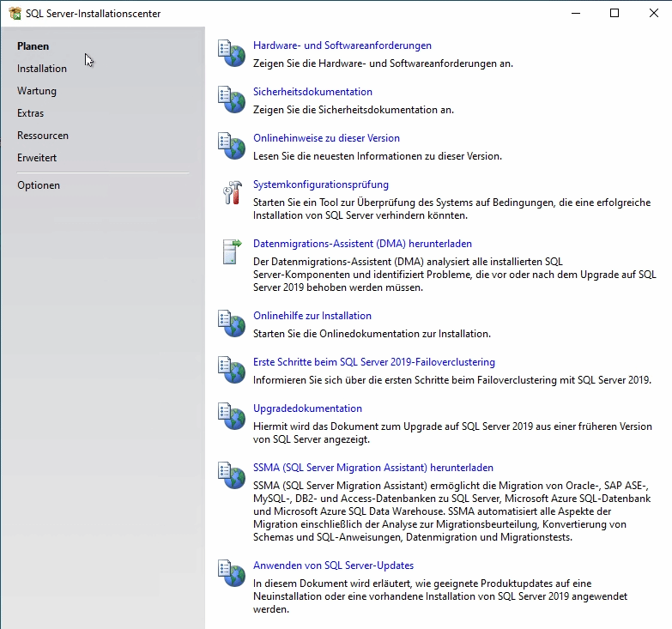Launch the Systemkonfigurationsprüfung link
This screenshot has width=672, height=629.
pos(320,184)
